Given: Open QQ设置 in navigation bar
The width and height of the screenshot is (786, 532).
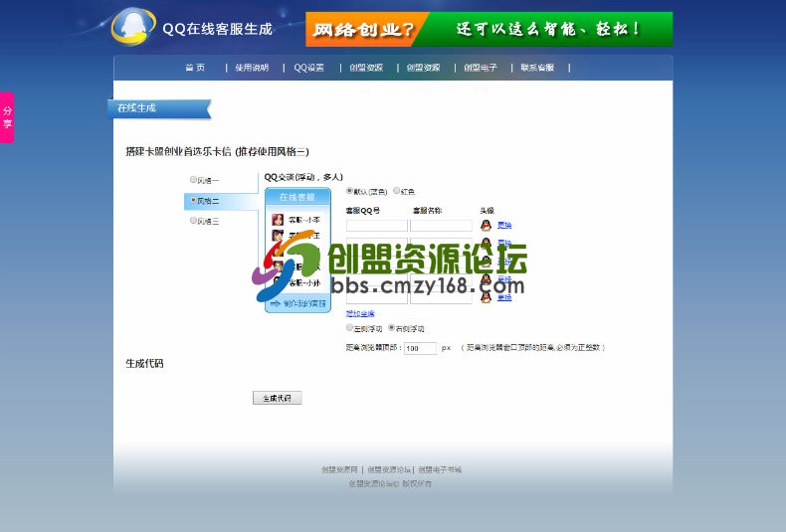Looking at the screenshot, I should (308, 68).
